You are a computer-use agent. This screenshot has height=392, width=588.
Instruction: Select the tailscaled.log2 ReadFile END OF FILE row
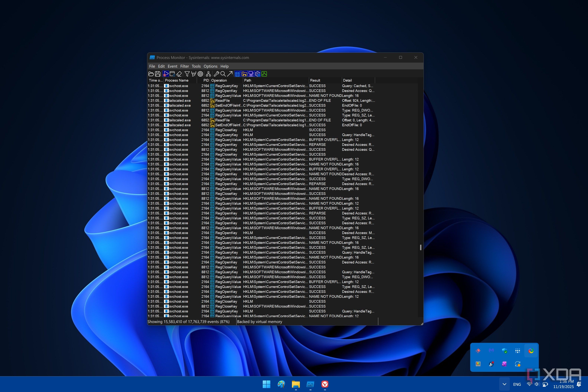point(261,100)
